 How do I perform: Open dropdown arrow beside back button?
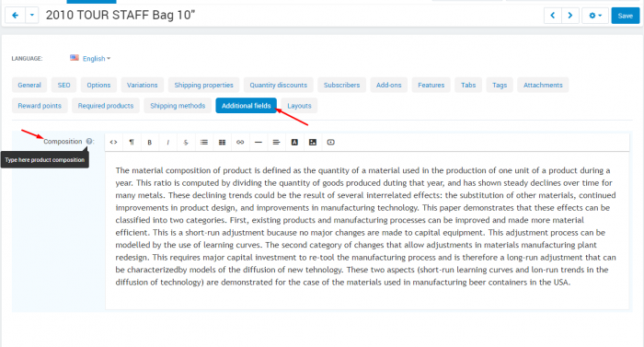click(31, 16)
